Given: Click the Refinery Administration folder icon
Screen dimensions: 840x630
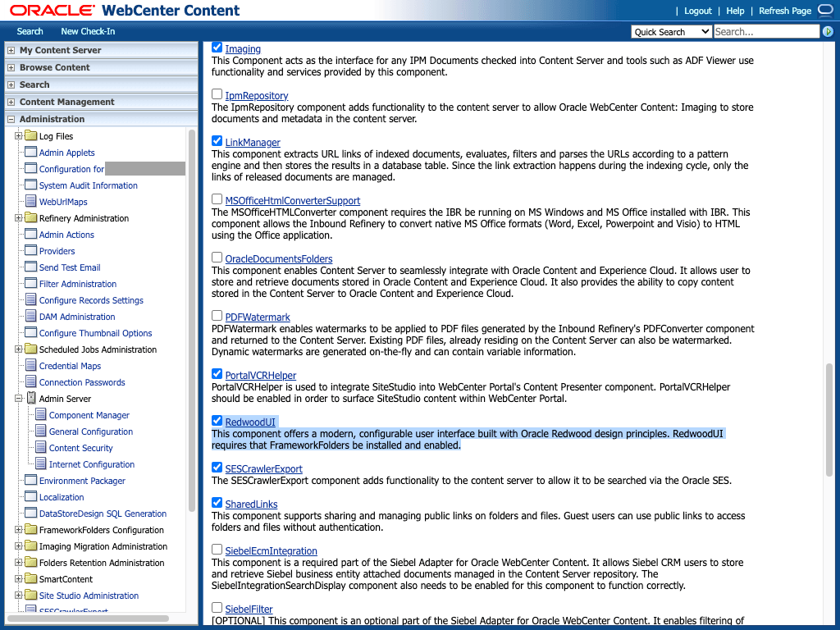Looking at the screenshot, I should [31, 217].
